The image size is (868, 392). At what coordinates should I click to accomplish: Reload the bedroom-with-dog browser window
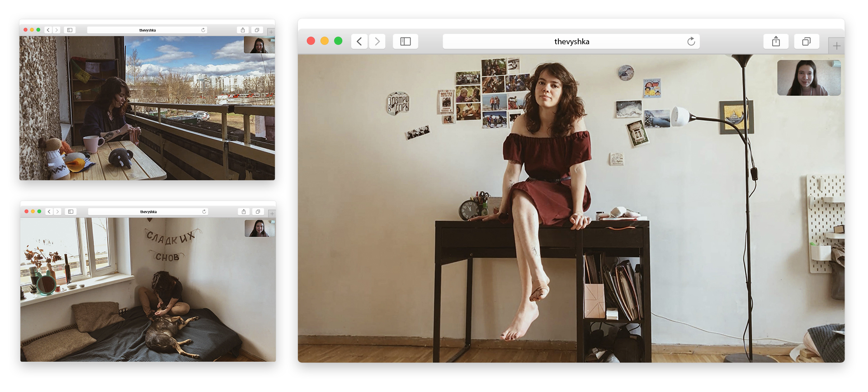[x=204, y=212]
